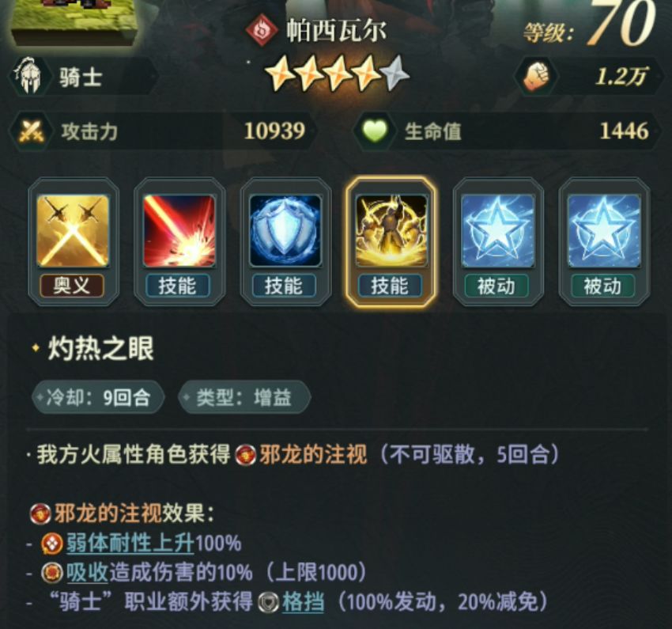Open the first blue star 被动 skill
672x629 pixels.
click(x=497, y=231)
